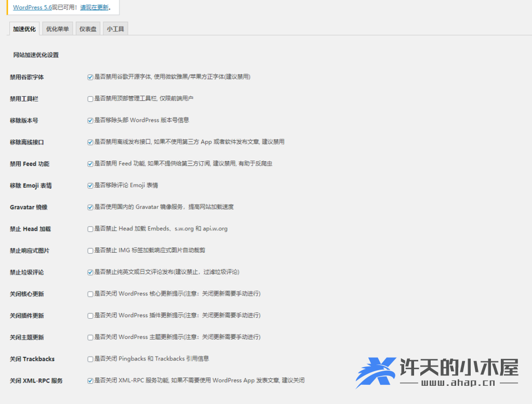
Task: Enable the 关闭 Trackbacks checkbox
Action: tap(90, 359)
